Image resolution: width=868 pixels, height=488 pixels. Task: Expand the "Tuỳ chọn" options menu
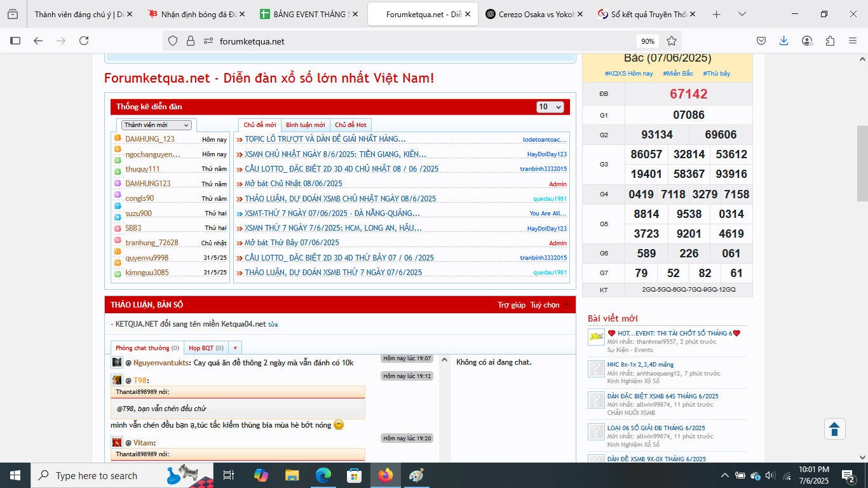pyautogui.click(x=550, y=305)
